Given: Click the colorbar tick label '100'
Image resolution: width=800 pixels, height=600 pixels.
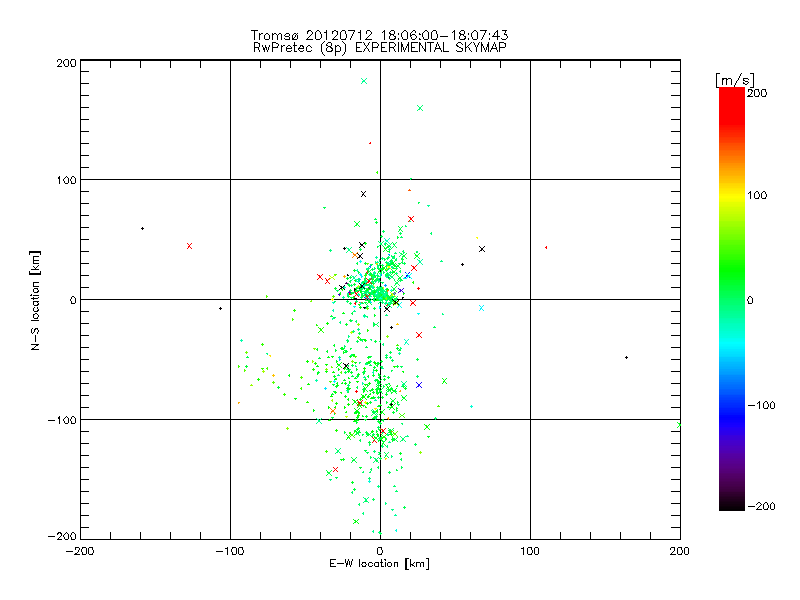Looking at the screenshot, I should tap(757, 195).
